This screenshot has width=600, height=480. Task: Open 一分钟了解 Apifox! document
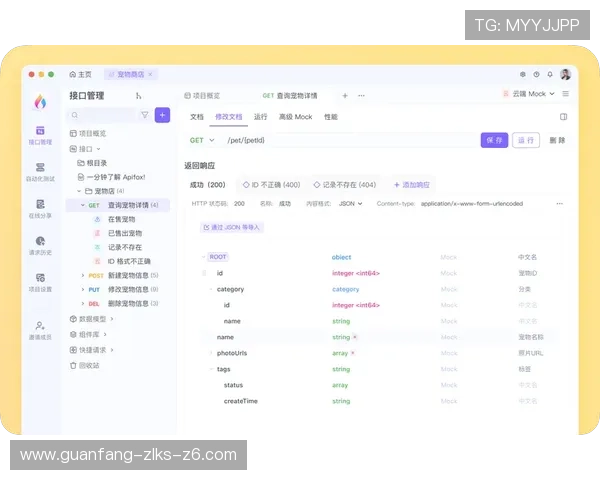[111, 177]
